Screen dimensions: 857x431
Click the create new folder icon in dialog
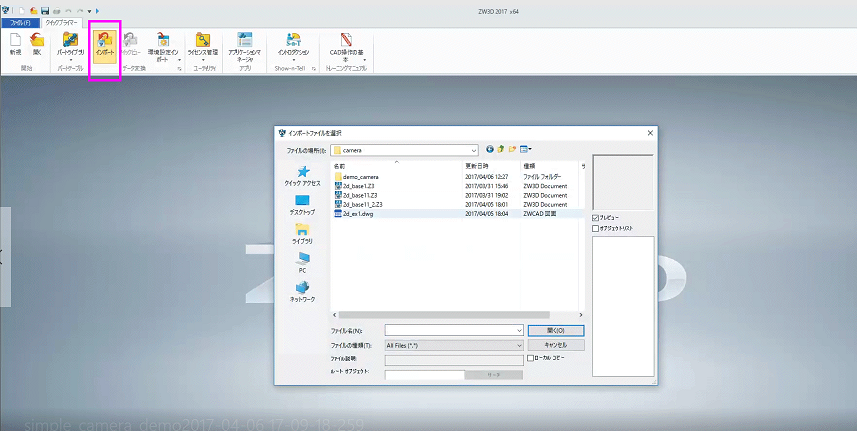point(512,149)
